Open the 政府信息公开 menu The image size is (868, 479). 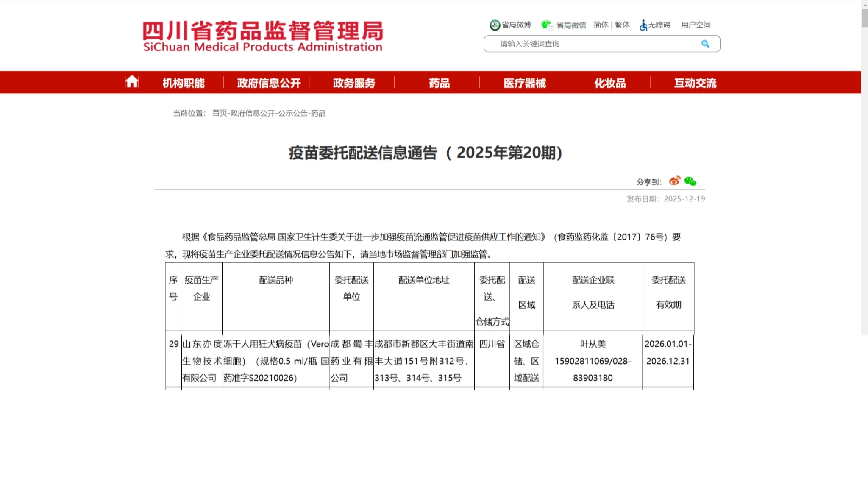(269, 83)
